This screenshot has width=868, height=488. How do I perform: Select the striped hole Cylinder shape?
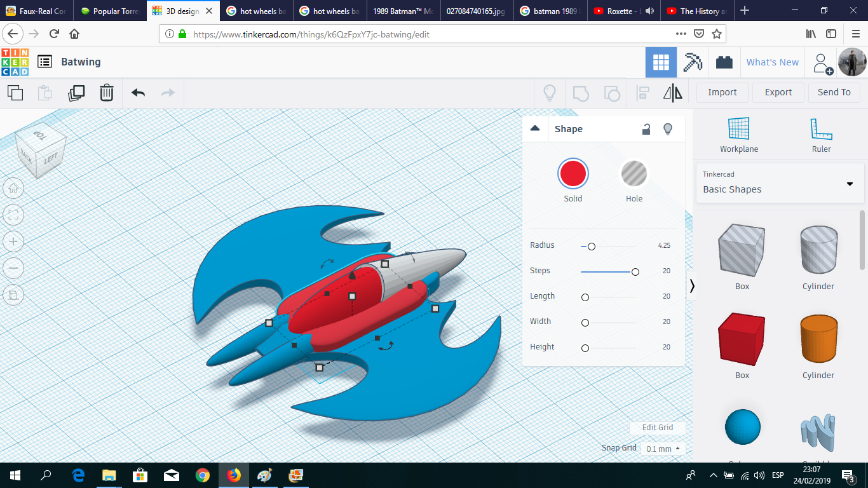tap(818, 250)
